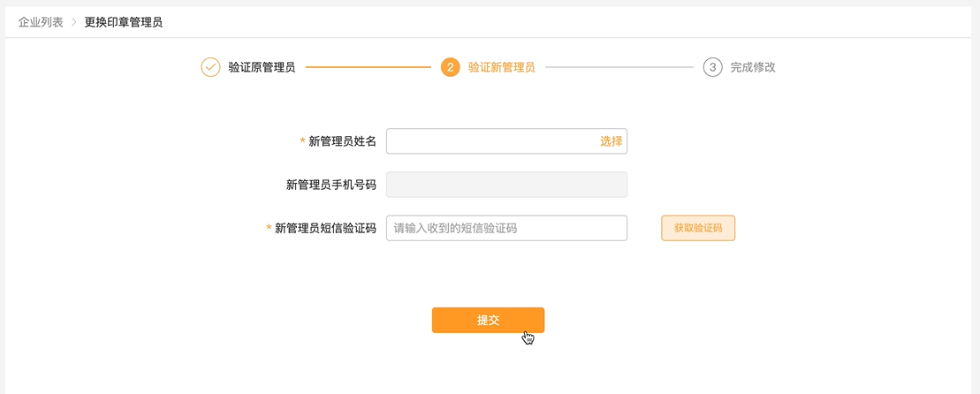This screenshot has height=394, width=980.
Task: Click the 更换印章管理员 breadcrumb title
Action: [x=124, y=22]
